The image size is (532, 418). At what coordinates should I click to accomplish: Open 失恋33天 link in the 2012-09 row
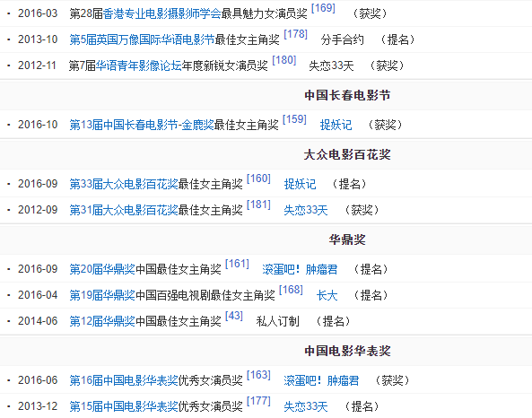pos(306,210)
